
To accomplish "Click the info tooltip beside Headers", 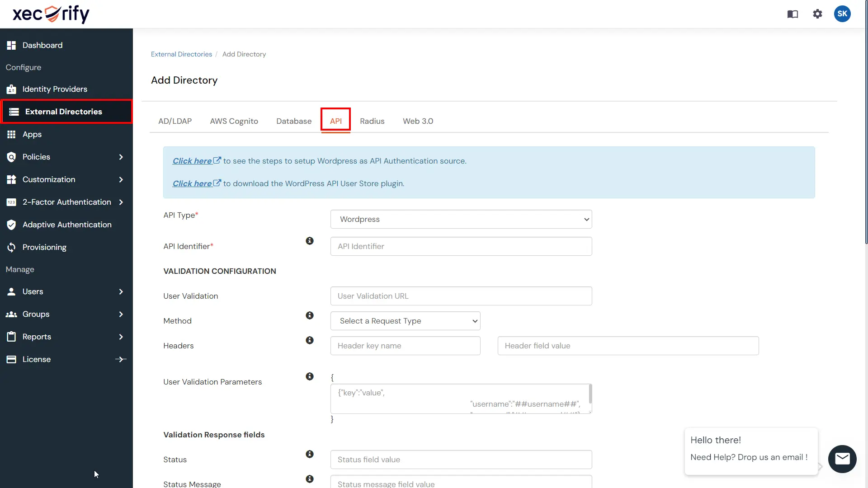I will [309, 340].
